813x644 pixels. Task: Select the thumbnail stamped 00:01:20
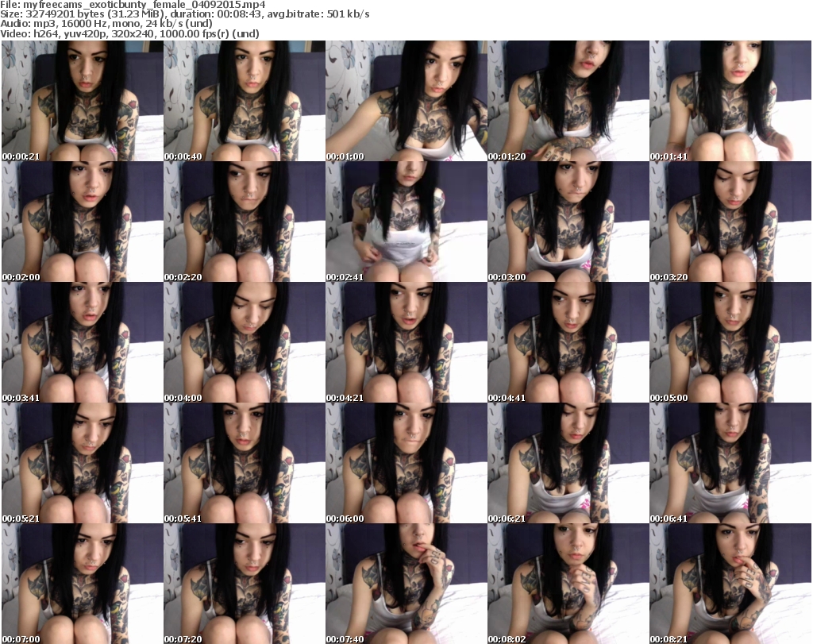pos(568,101)
